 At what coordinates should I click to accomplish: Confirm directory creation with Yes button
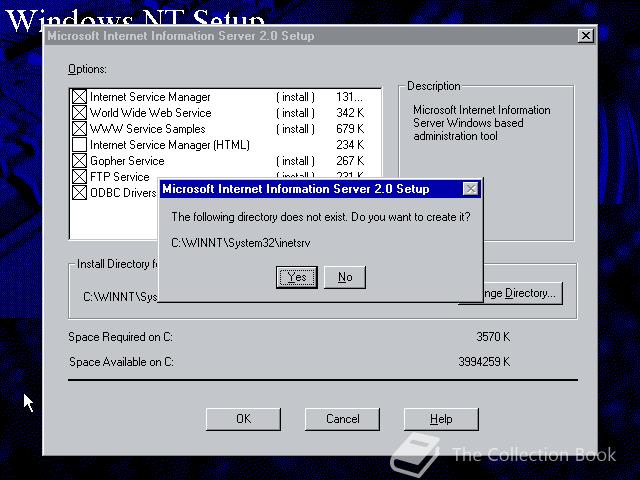pos(297,277)
